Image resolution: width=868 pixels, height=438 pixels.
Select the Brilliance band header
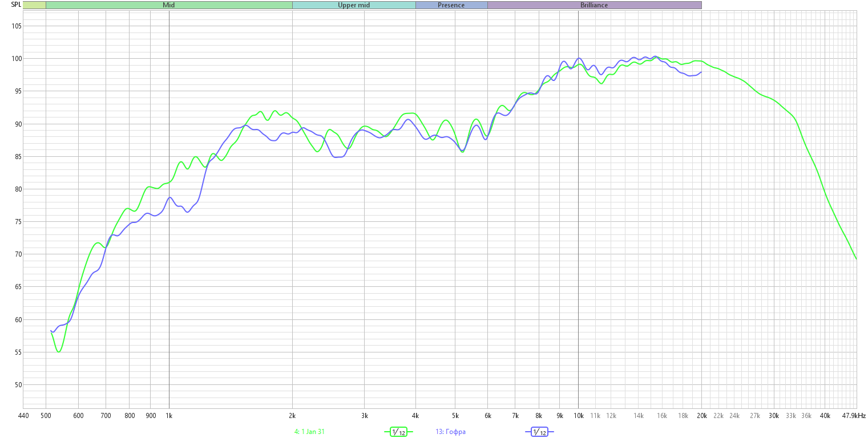coord(594,5)
